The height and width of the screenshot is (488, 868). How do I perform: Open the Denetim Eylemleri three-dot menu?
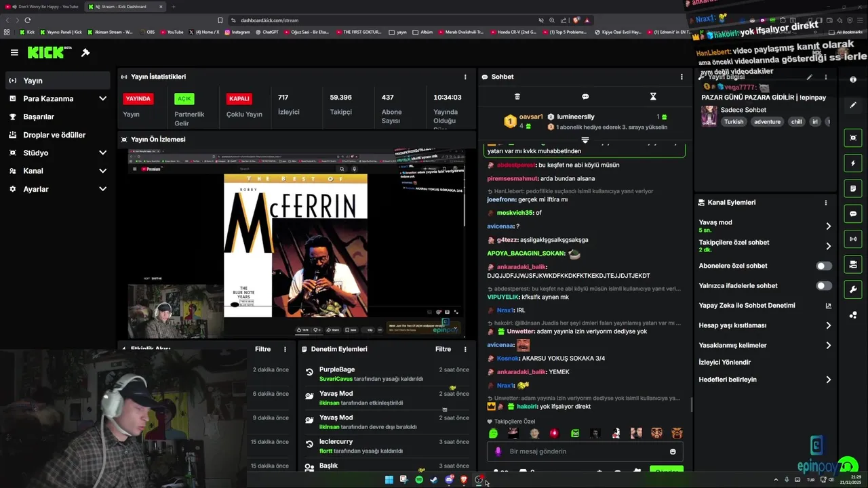click(x=465, y=349)
